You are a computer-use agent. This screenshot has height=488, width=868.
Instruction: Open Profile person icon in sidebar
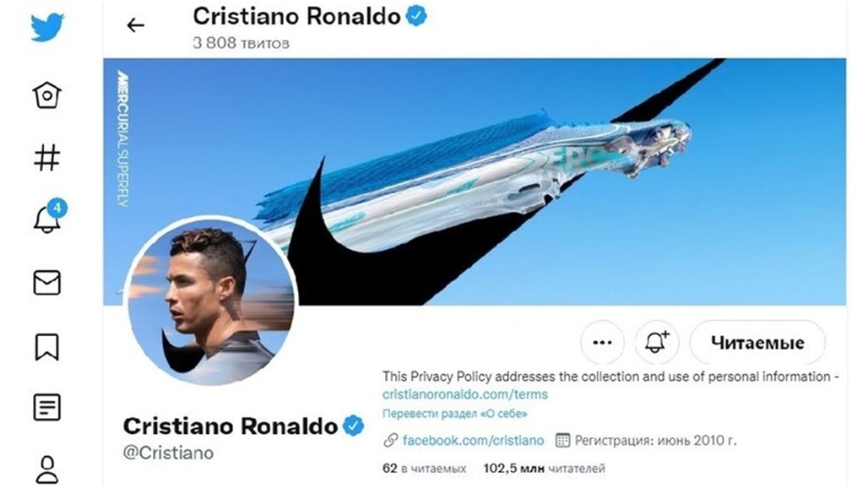pyautogui.click(x=47, y=469)
